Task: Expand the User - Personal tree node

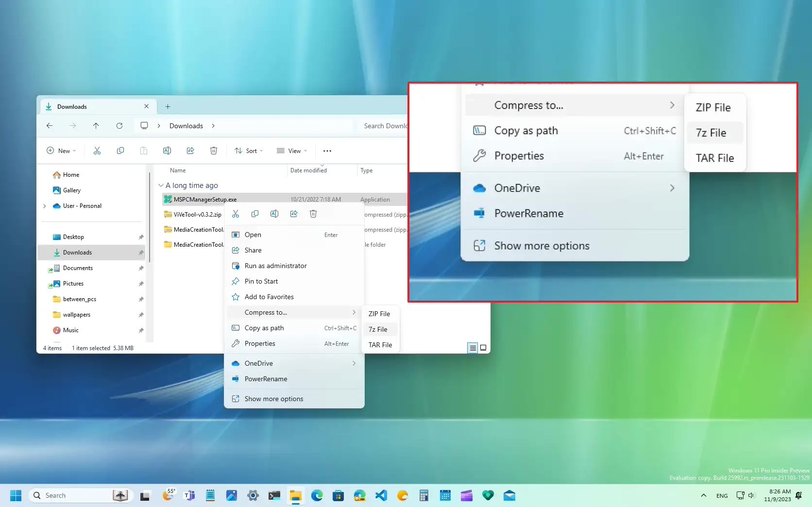Action: (x=45, y=206)
